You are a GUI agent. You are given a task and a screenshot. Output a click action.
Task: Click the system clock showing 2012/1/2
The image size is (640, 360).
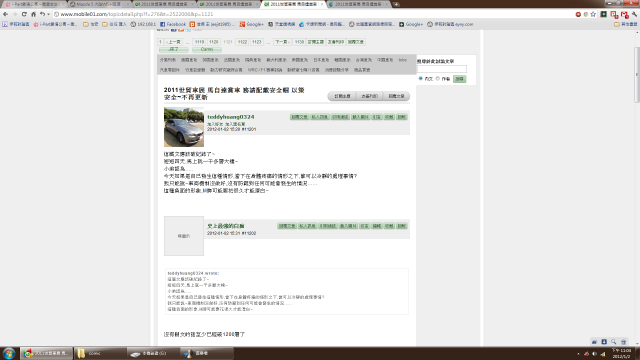pyautogui.click(x=622, y=353)
